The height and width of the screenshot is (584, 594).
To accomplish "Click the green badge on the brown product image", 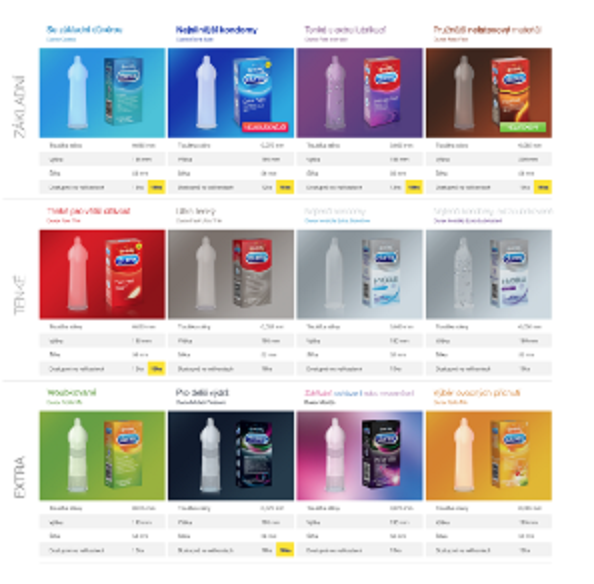I will (523, 127).
